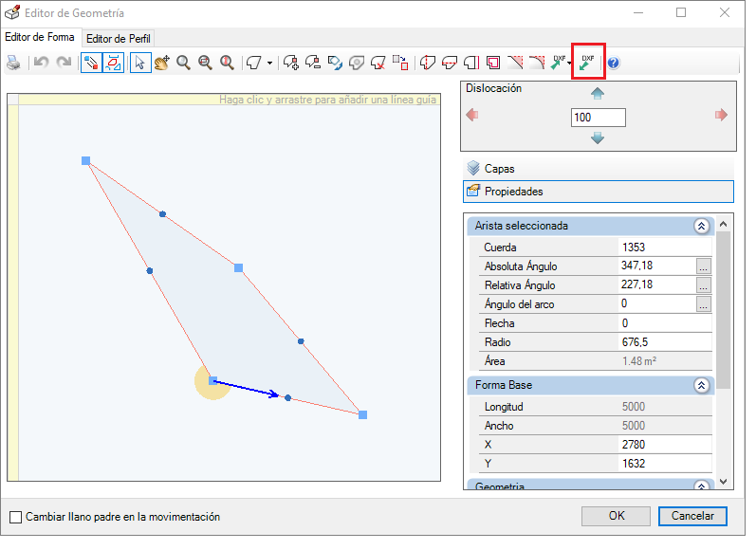This screenshot has height=550, width=756.
Task: Click the print icon in the toolbar
Action: 13,63
